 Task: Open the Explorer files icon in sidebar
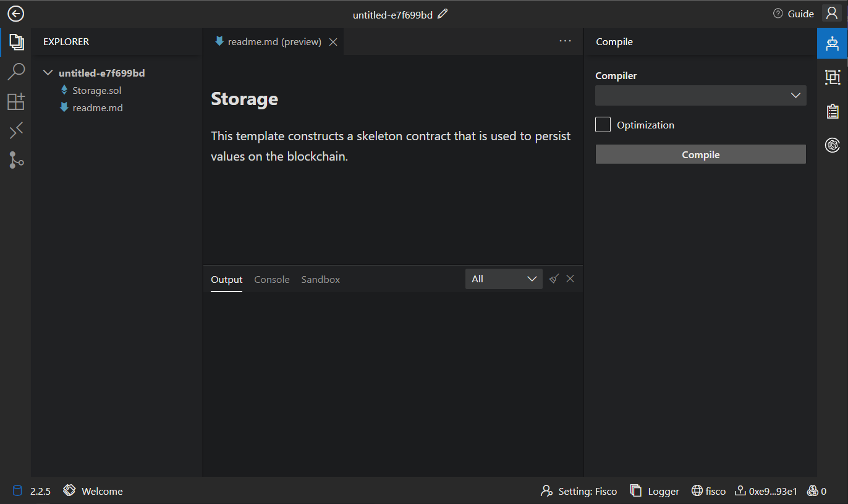point(16,42)
